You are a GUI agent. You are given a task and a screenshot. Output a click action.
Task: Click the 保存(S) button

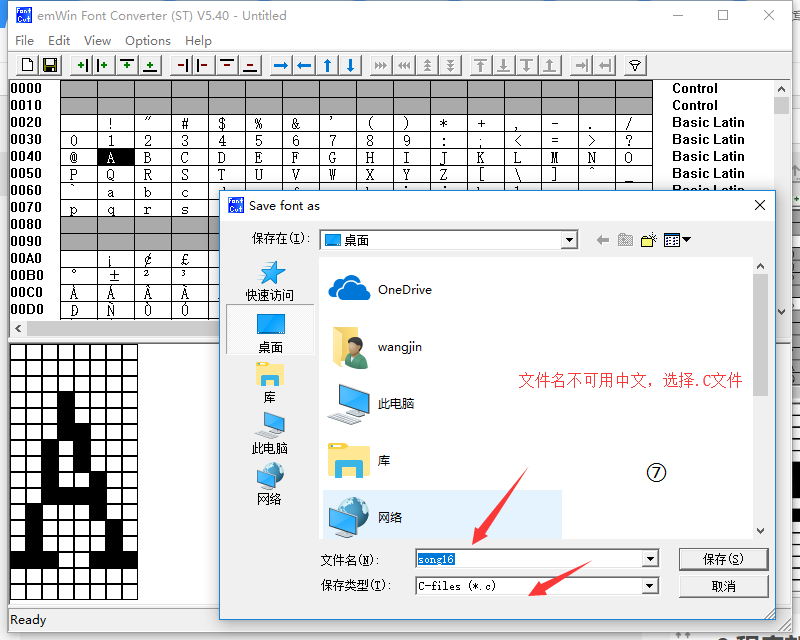723,559
